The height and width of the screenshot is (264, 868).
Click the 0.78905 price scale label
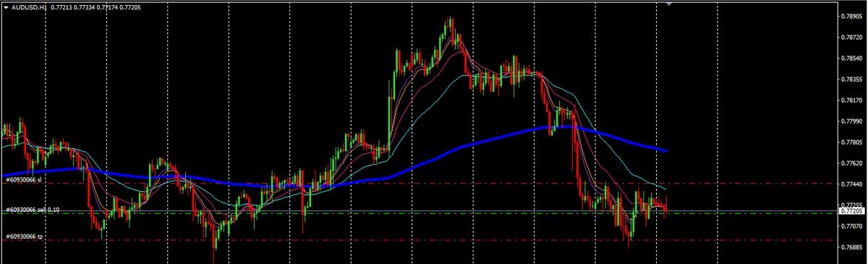(851, 15)
